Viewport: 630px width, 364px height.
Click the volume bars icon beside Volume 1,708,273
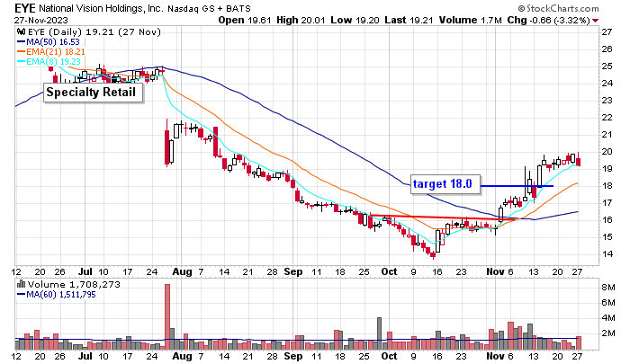coord(22,284)
